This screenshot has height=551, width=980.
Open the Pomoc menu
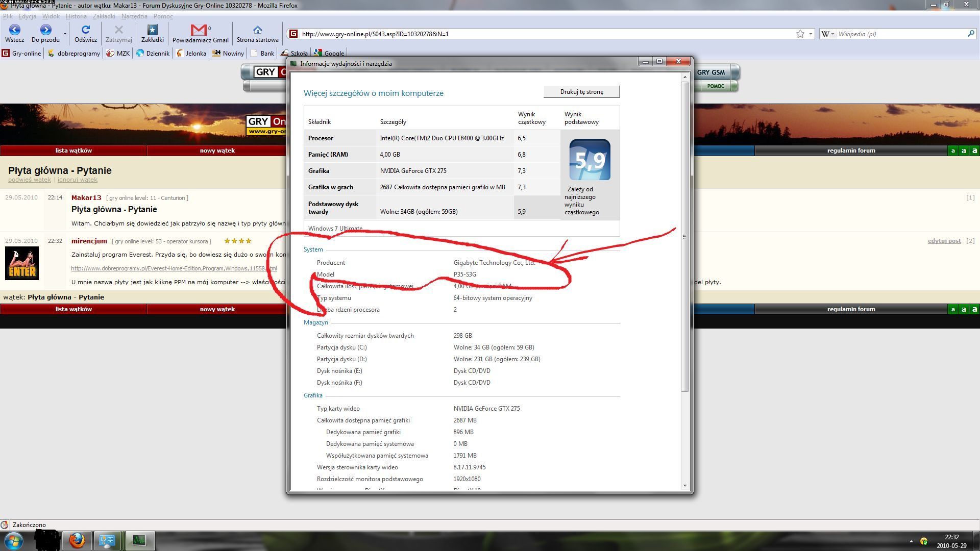tap(163, 16)
